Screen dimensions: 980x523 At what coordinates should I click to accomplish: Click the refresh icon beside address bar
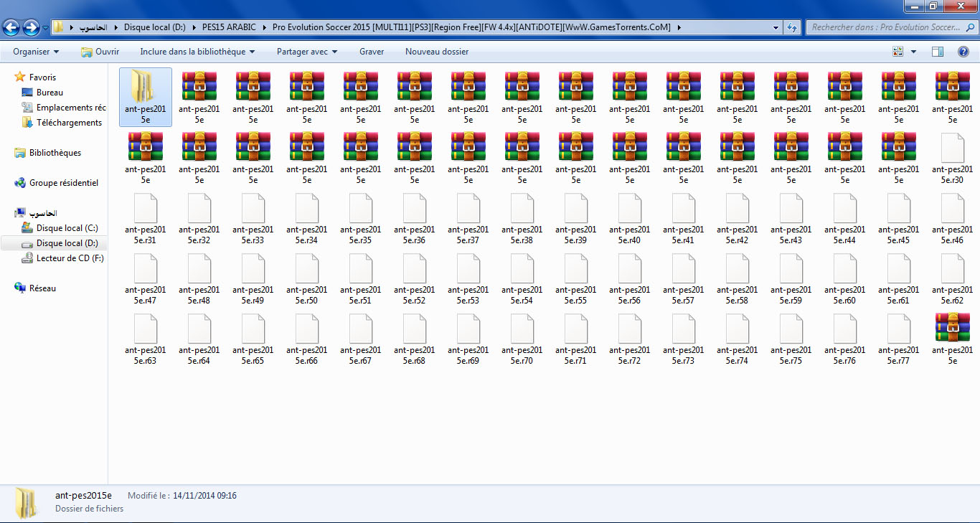792,28
